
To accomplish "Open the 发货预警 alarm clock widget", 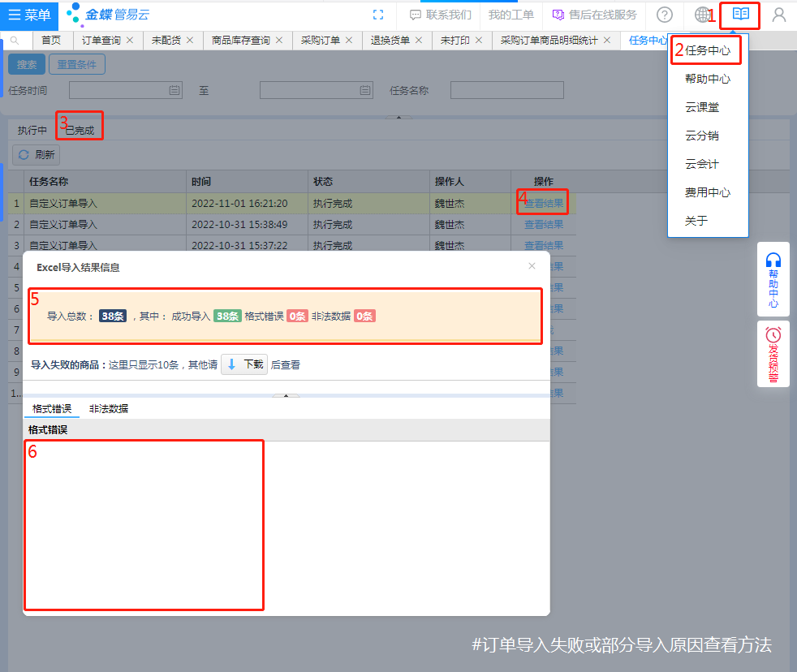I will 773,354.
